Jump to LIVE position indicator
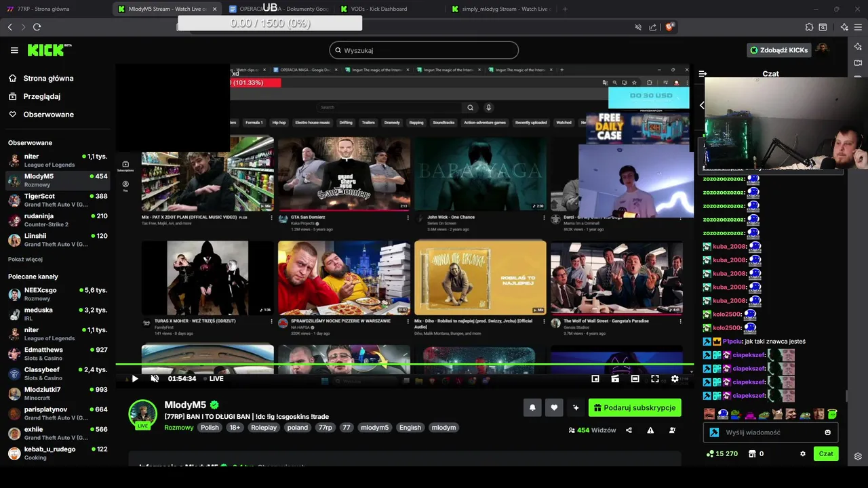This screenshot has width=868, height=488. (x=212, y=379)
